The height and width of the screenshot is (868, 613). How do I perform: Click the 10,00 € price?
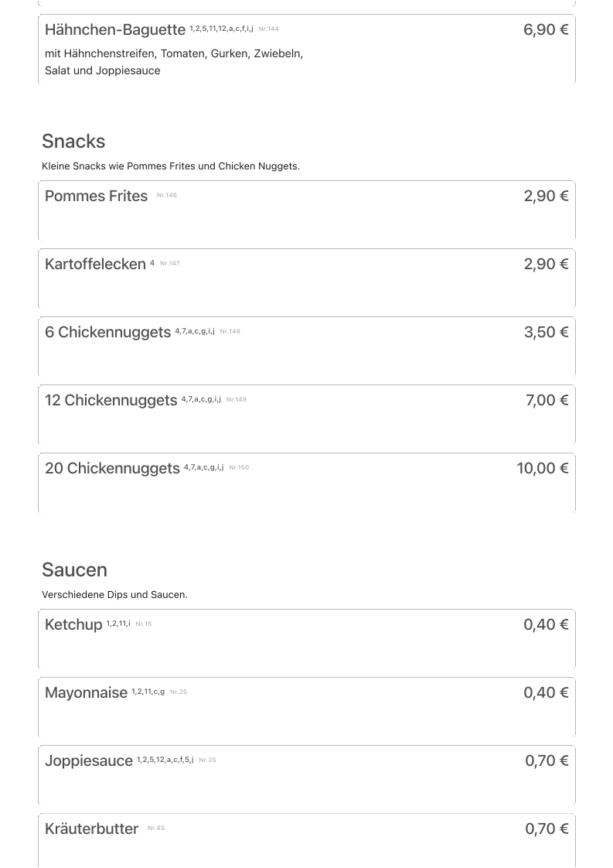pyautogui.click(x=542, y=469)
